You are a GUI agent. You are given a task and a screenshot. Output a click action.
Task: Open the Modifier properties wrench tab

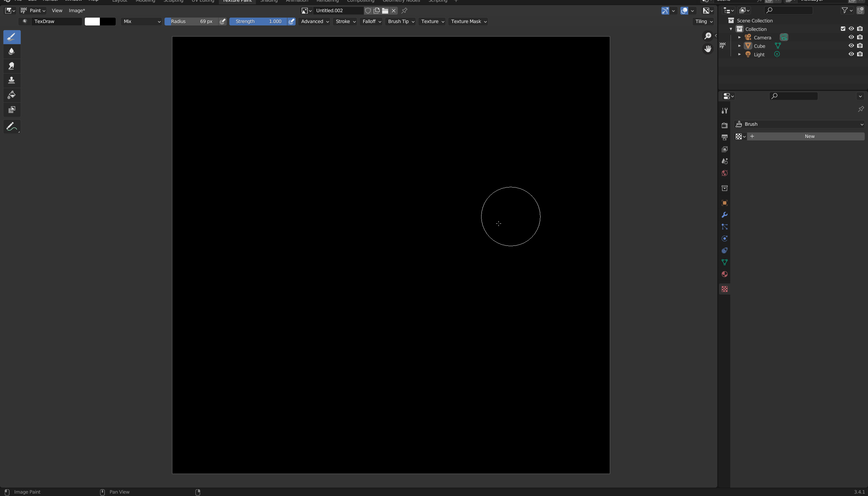pyautogui.click(x=724, y=215)
